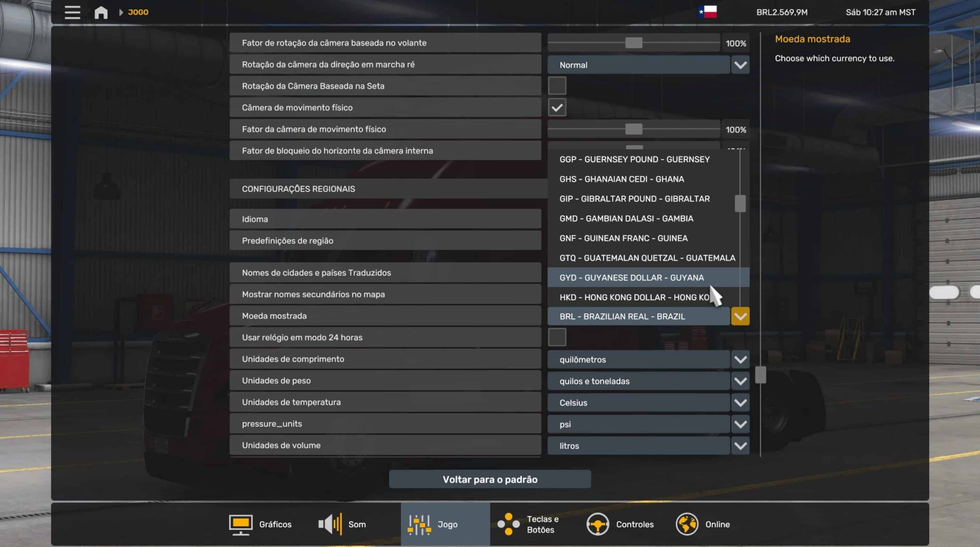Open the hamburger menu icon
This screenshot has height=547, width=980.
coord(72,12)
